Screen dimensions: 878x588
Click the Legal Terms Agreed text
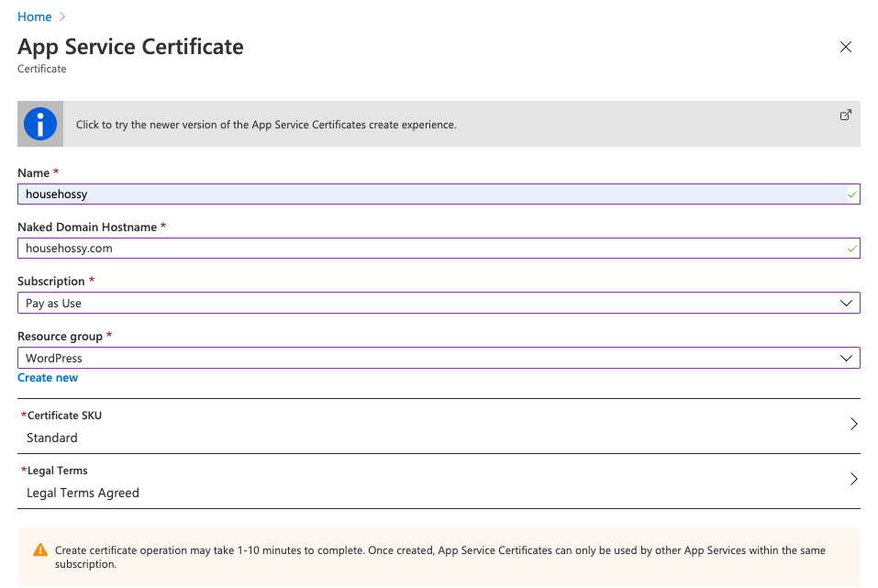pos(83,493)
